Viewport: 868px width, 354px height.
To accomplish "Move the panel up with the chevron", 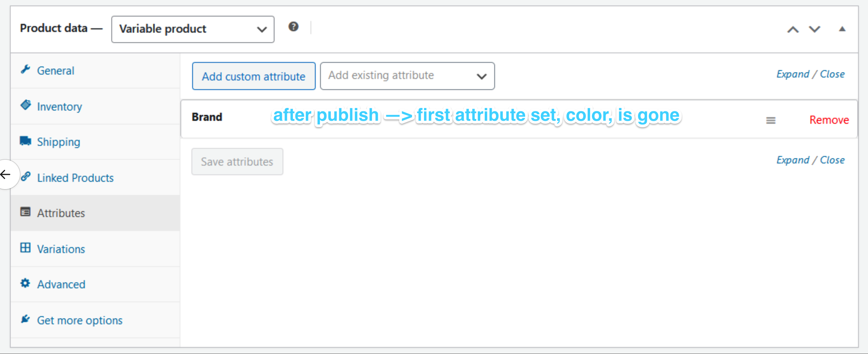I will [x=793, y=29].
